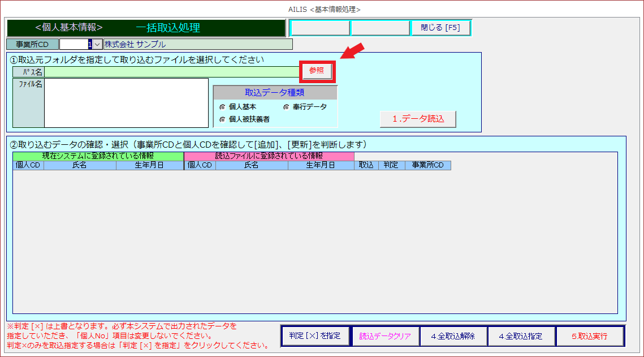This screenshot has width=644, height=357.
Task: Click the 参照 browse button
Action: pos(317,71)
